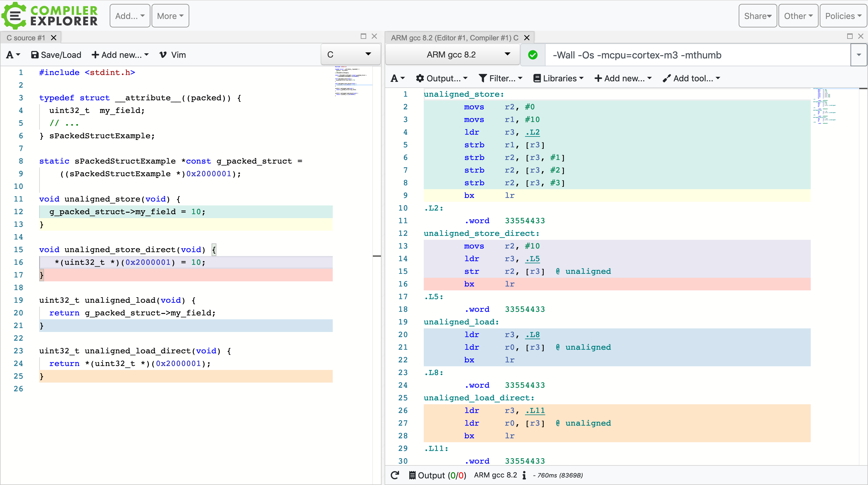Show the Output (0/0) panel

(437, 475)
